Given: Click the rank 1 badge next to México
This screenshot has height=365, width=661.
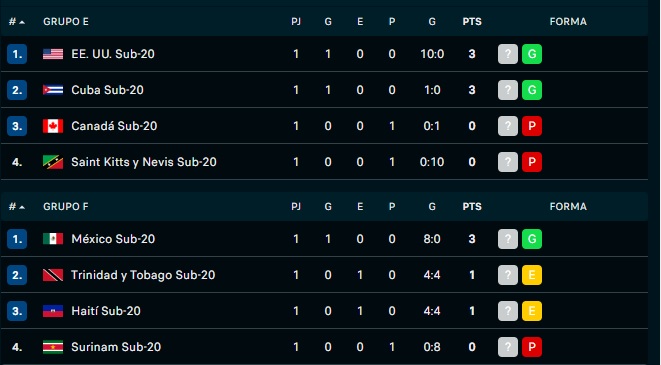Looking at the screenshot, I should tap(17, 239).
